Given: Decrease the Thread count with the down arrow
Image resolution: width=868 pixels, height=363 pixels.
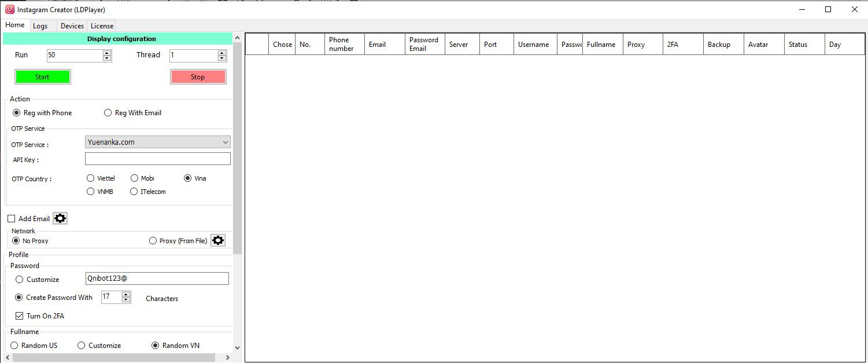Looking at the screenshot, I should (x=222, y=58).
